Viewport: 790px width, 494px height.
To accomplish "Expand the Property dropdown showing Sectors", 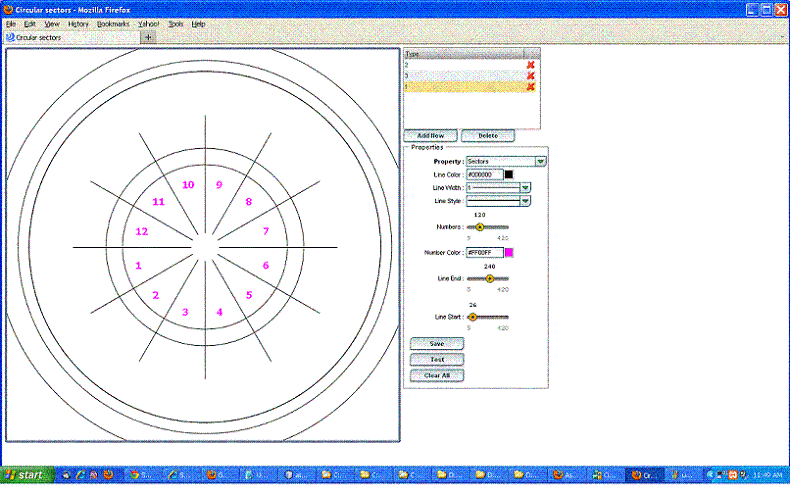I will pos(540,161).
